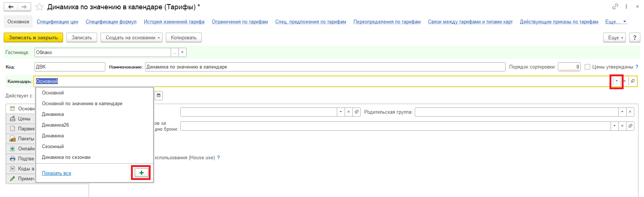The height and width of the screenshot is (197, 644).
Task: Open Спецификации формул link
Action: [x=111, y=22]
